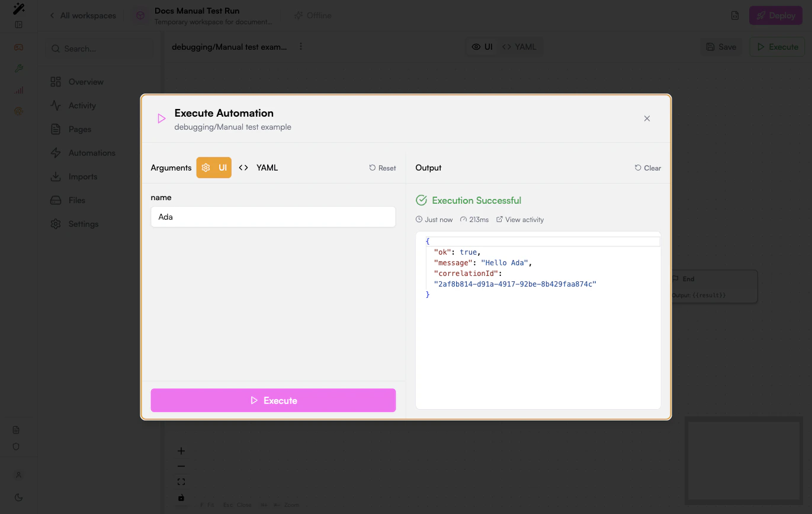Screen dimensions: 812x514
Task: Switch editor to YAML view in top bar
Action: (519, 47)
